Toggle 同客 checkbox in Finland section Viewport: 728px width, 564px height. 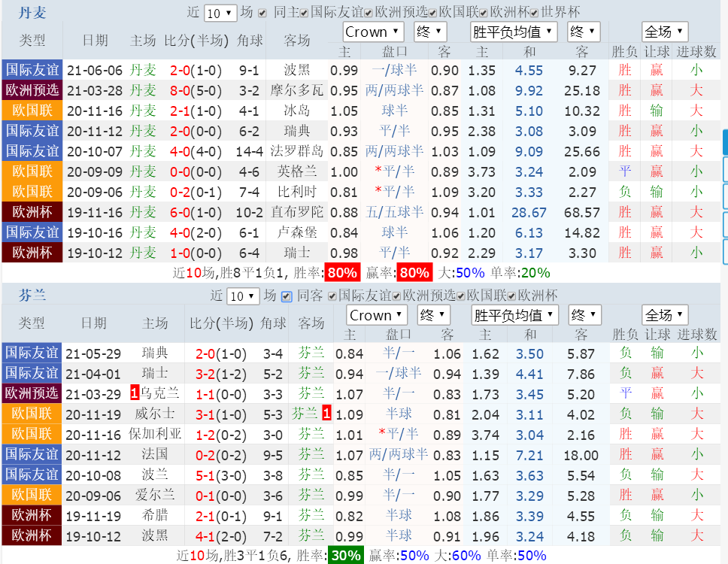click(287, 296)
